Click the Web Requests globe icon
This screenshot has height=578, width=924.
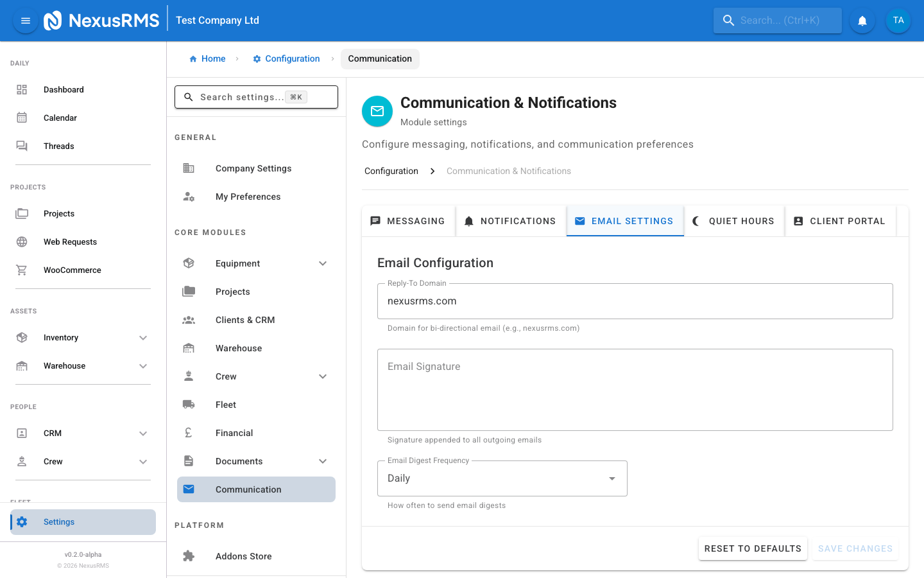tap(21, 241)
